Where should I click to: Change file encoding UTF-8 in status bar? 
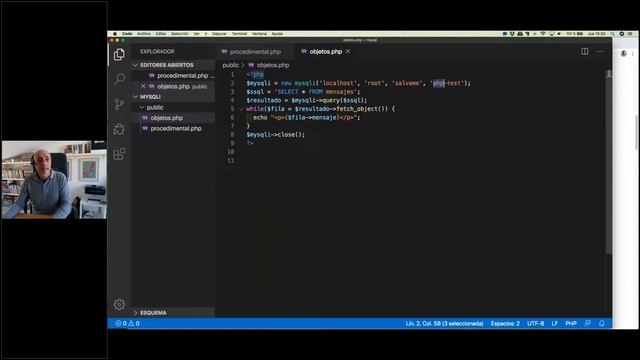(536, 323)
